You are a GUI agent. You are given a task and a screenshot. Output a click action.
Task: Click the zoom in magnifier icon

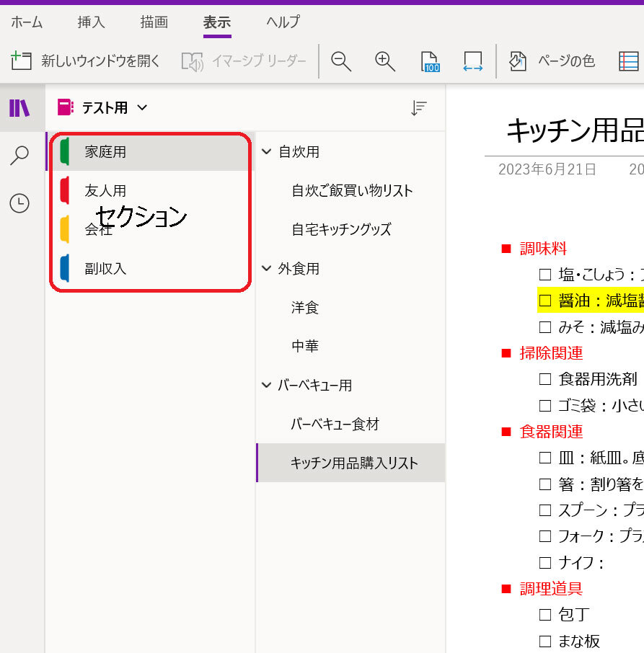(x=385, y=61)
